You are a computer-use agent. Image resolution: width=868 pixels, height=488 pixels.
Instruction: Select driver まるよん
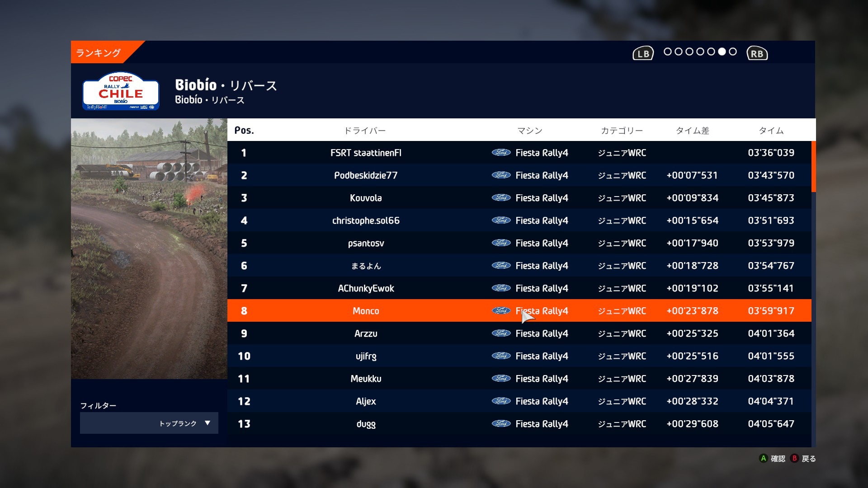366,266
